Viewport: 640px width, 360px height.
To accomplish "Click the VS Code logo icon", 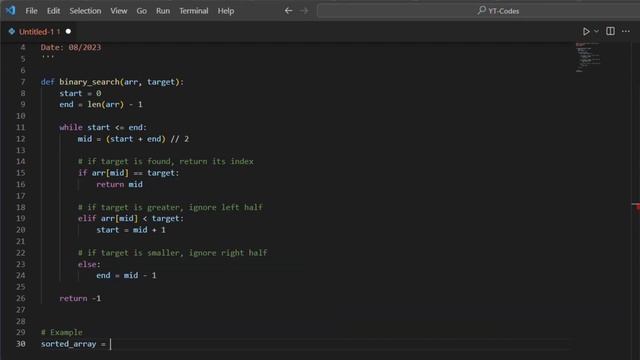I will (11, 10).
